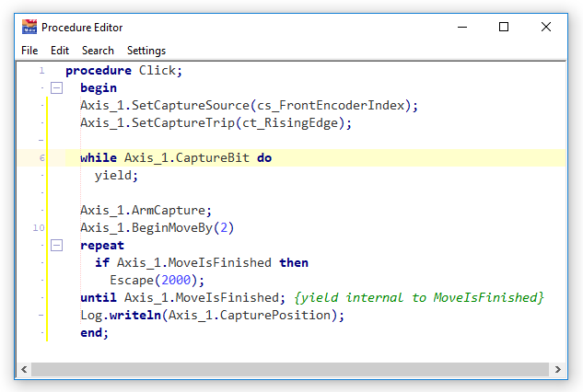Open the Search menu
The height and width of the screenshot is (392, 583).
tap(98, 51)
